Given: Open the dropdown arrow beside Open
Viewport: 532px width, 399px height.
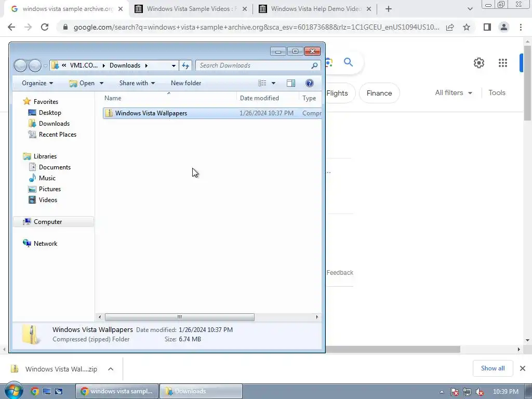Looking at the screenshot, I should pyautogui.click(x=101, y=83).
